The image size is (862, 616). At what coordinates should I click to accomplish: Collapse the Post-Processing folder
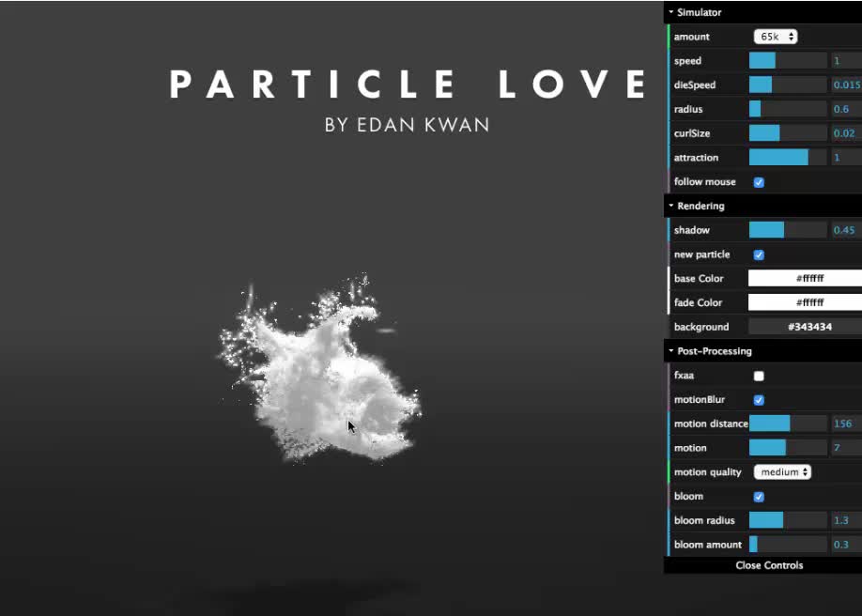pyautogui.click(x=763, y=351)
